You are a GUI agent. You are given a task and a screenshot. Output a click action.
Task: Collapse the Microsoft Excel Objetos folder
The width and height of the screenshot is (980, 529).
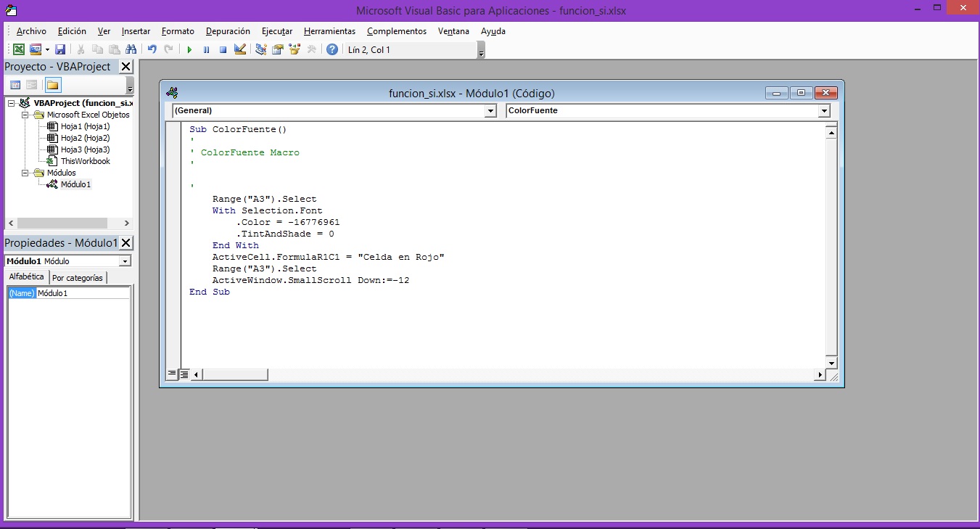[25, 115]
